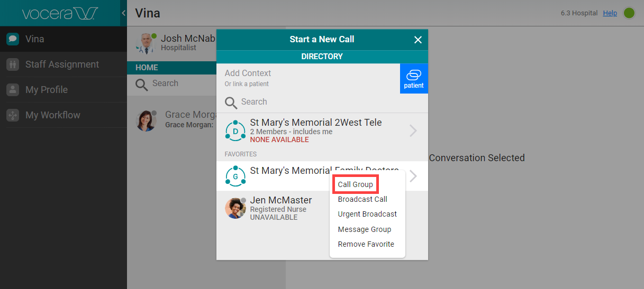The height and width of the screenshot is (289, 644).
Task: Select Jen McMaster in favorites
Action: click(x=273, y=209)
